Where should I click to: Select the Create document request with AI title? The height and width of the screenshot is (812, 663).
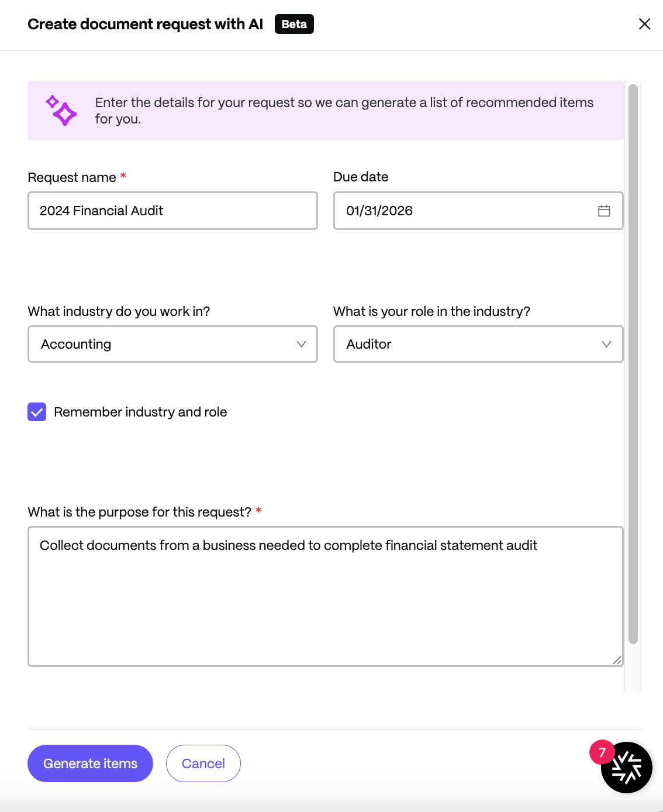pyautogui.click(x=146, y=24)
